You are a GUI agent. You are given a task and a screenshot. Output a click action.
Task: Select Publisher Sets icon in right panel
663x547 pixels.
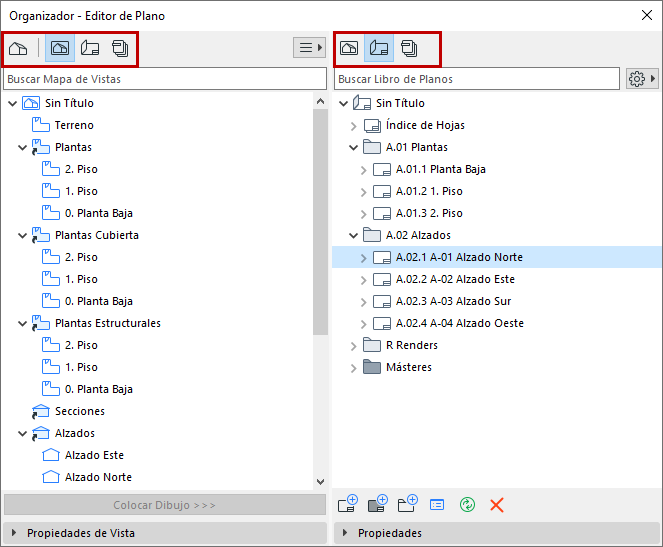click(x=409, y=48)
